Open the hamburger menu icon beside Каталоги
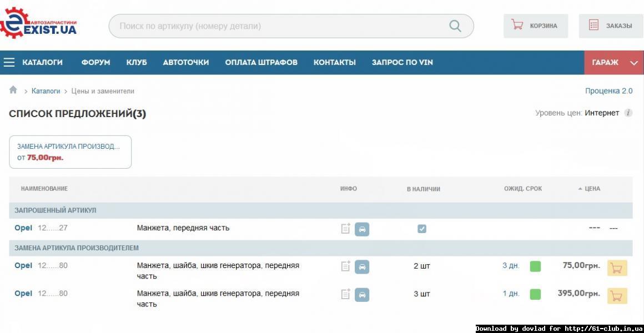This screenshot has height=333, width=644. tap(9, 63)
